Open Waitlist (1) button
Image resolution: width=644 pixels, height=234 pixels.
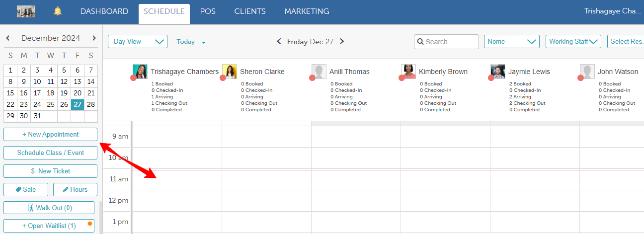tap(49, 226)
